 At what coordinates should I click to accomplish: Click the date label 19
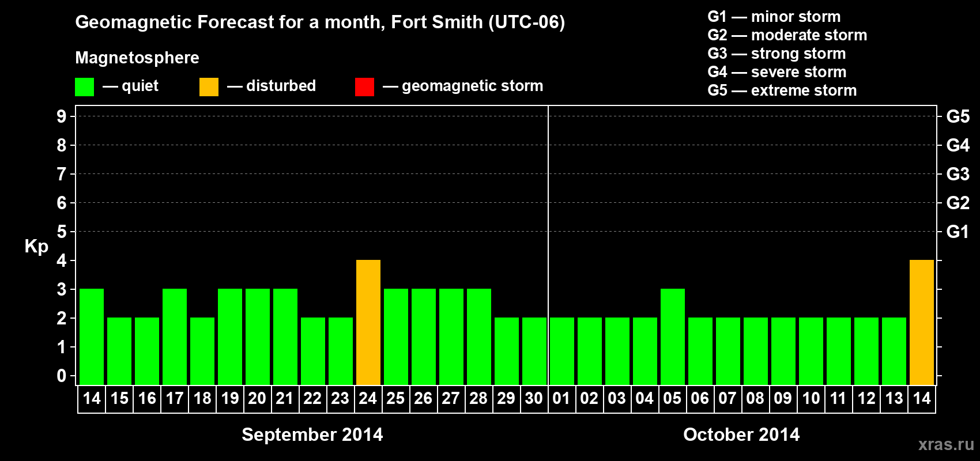tap(230, 399)
